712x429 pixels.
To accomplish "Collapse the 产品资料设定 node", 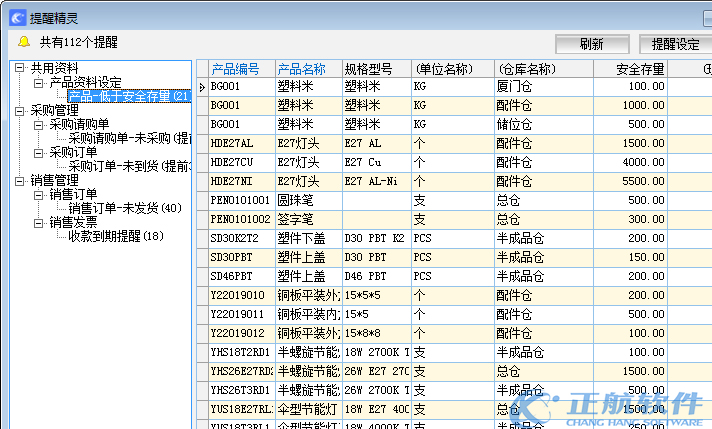I will [x=39, y=82].
